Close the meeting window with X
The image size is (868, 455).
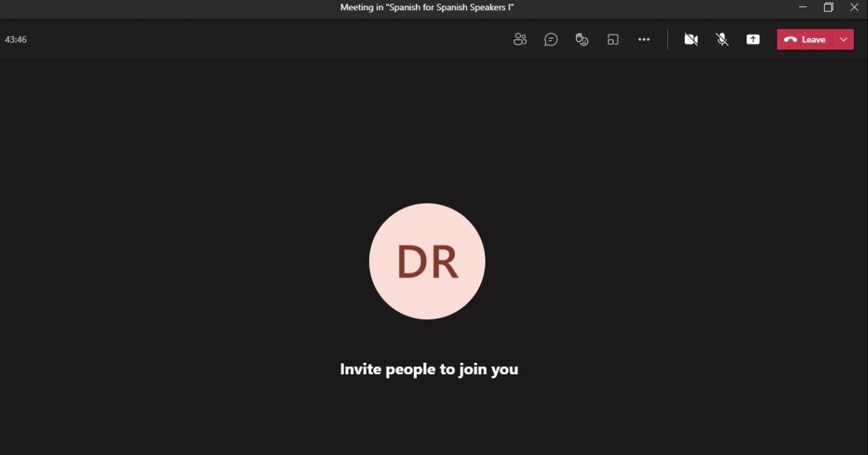pos(854,7)
